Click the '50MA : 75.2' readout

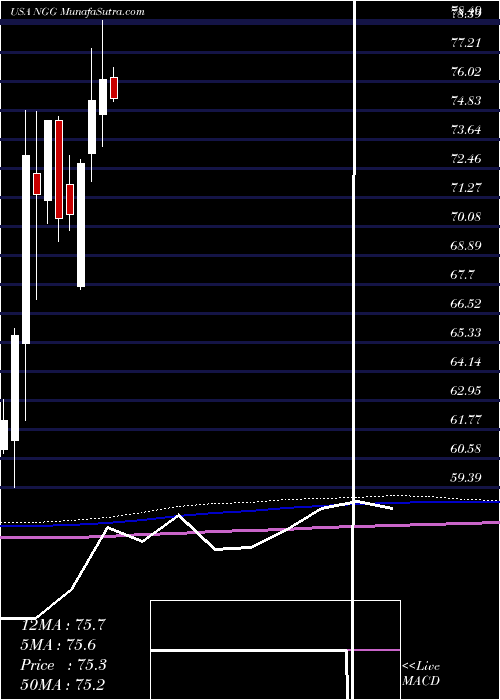pyautogui.click(x=63, y=685)
